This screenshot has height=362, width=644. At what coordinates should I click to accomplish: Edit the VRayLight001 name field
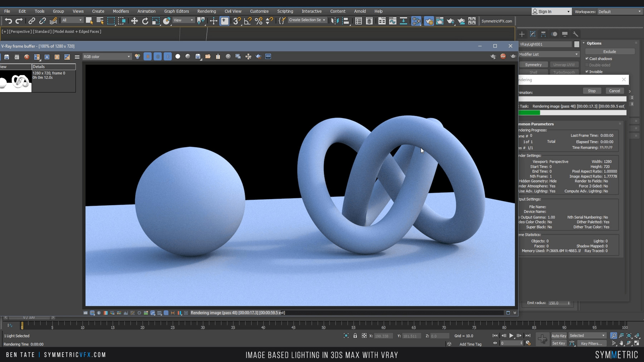click(545, 44)
